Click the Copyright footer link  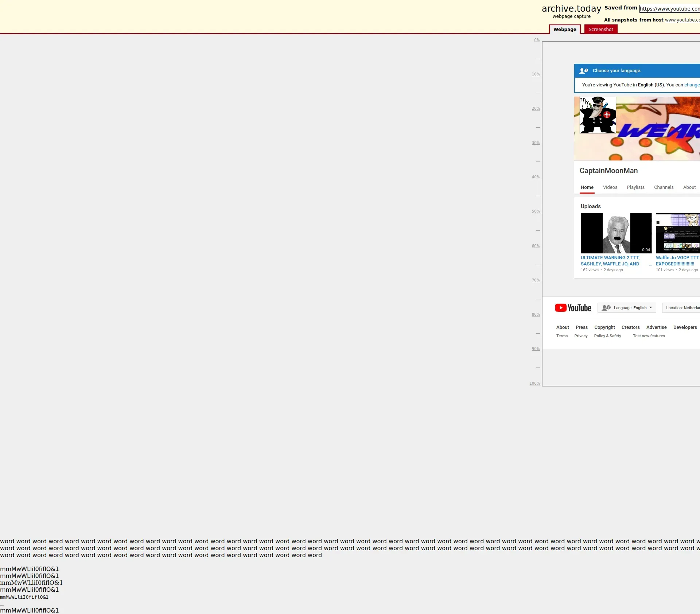[x=604, y=327]
